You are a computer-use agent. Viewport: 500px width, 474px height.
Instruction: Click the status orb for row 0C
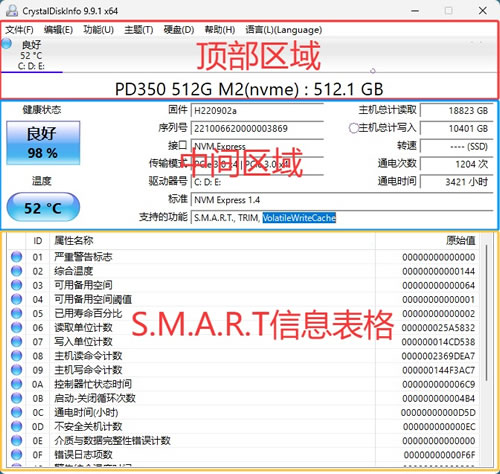coord(16,412)
